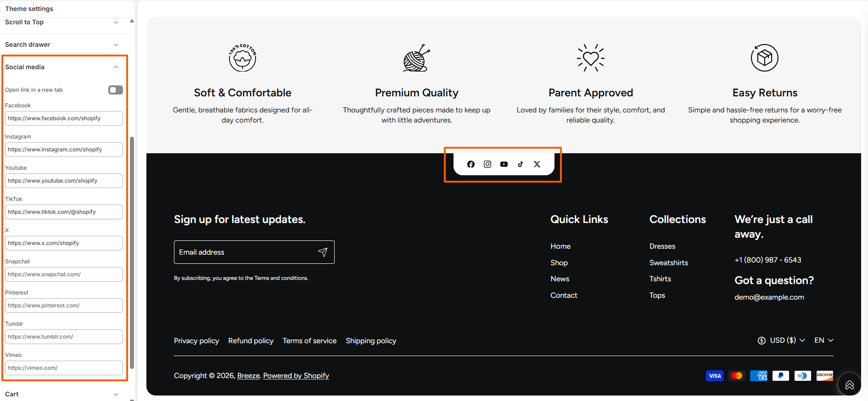Open the Sweatshirts collection link

pos(669,263)
